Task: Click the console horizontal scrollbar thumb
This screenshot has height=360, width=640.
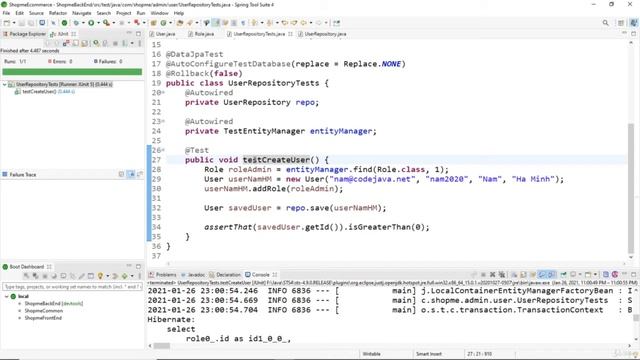Action: point(162,346)
